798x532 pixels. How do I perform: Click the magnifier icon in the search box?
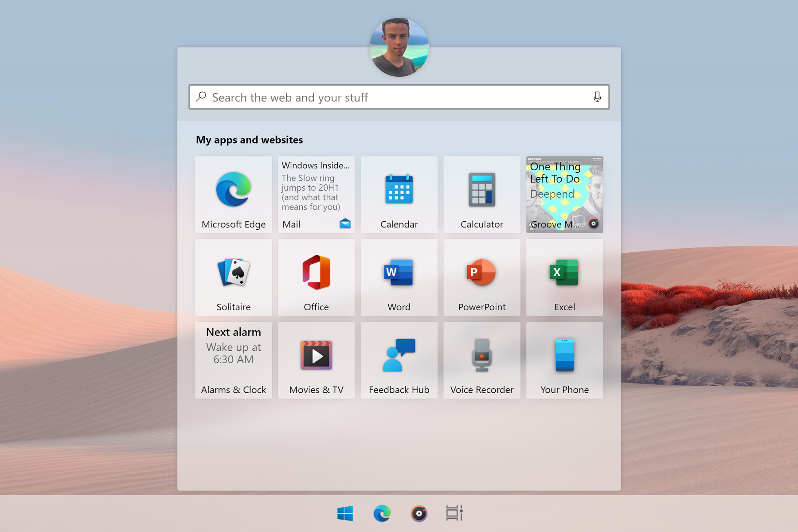coord(201,97)
